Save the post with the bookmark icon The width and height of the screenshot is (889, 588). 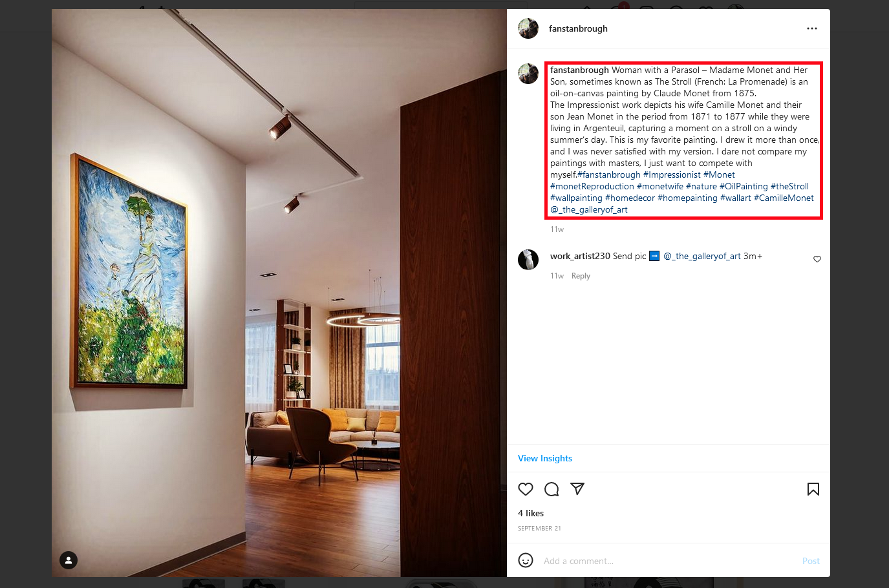[813, 489]
